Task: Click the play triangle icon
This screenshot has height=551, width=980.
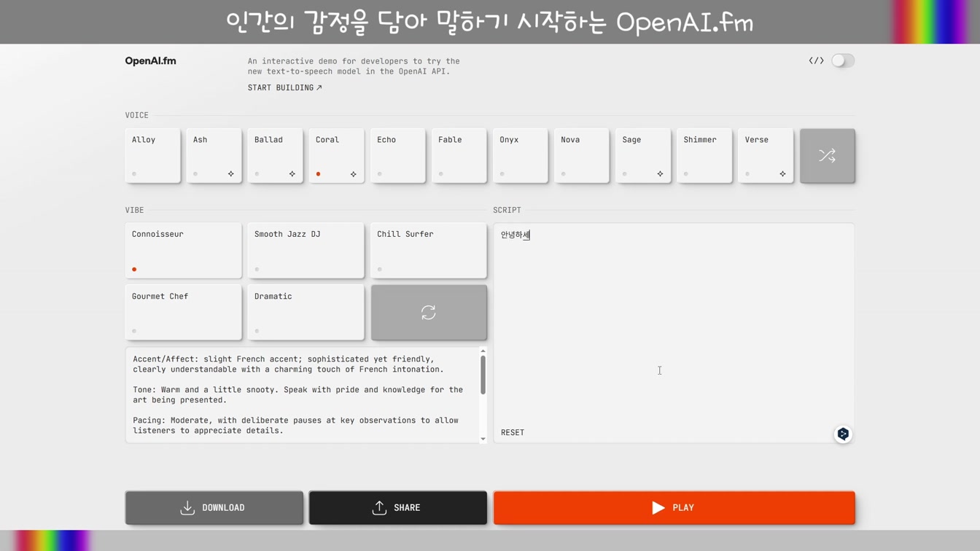Action: [658, 508]
